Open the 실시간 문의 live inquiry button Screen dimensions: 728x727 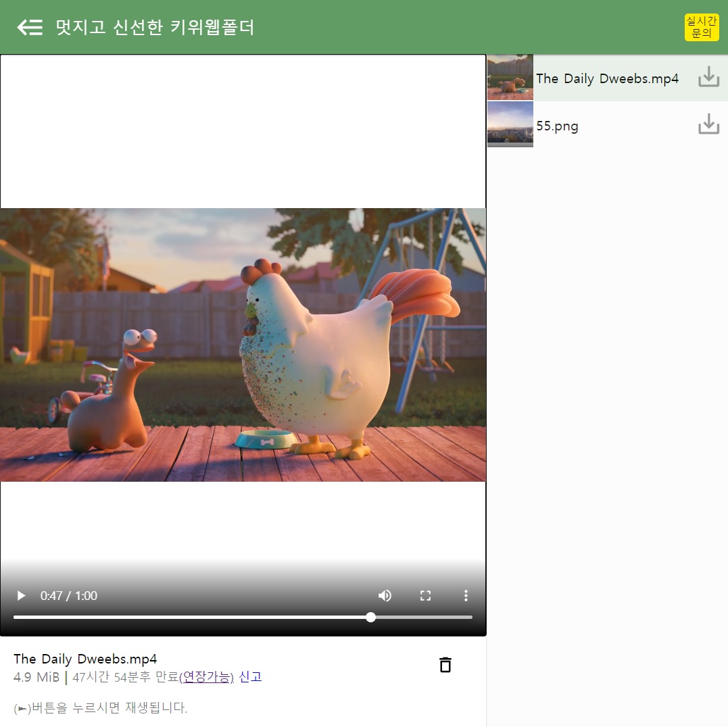click(x=701, y=28)
